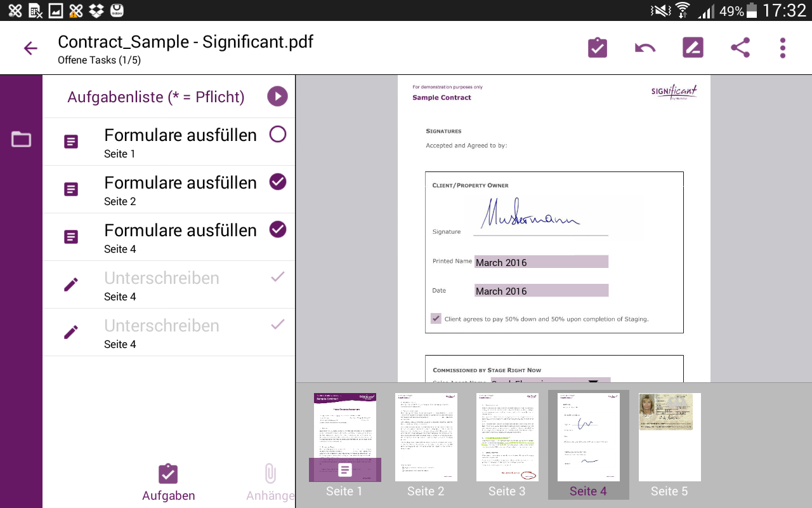Click the Printed Name field
The width and height of the screenshot is (812, 508).
pos(541,262)
